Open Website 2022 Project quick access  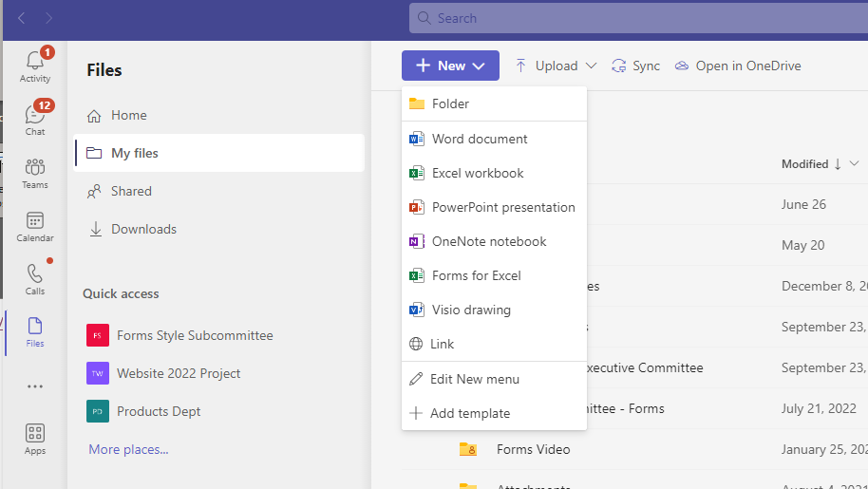point(163,373)
